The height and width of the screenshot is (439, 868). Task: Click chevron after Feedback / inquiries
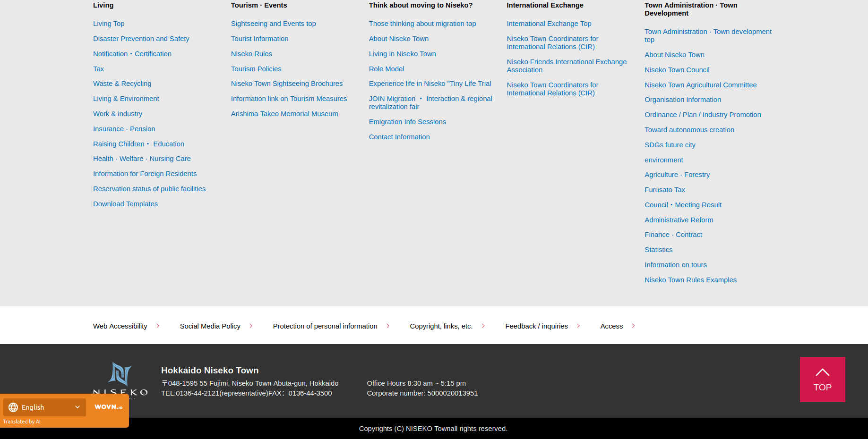(578, 326)
